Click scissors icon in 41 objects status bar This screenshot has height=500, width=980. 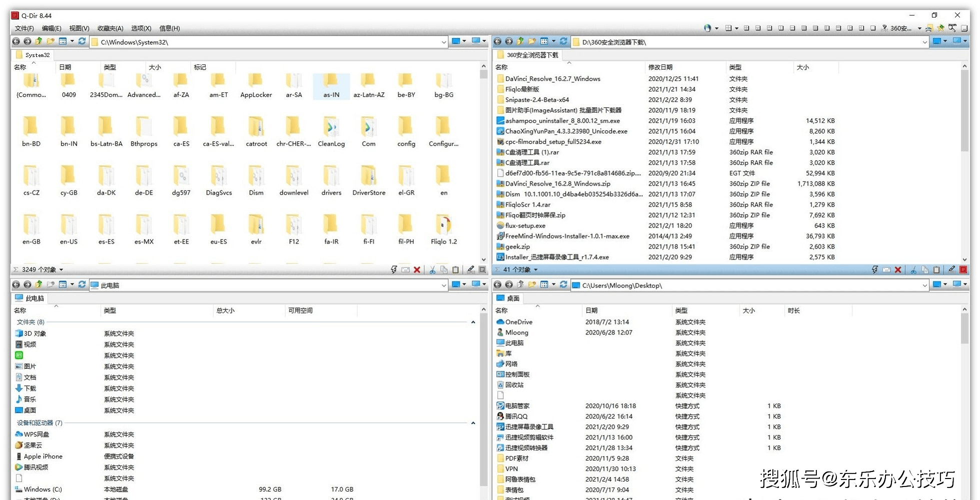[x=913, y=270]
